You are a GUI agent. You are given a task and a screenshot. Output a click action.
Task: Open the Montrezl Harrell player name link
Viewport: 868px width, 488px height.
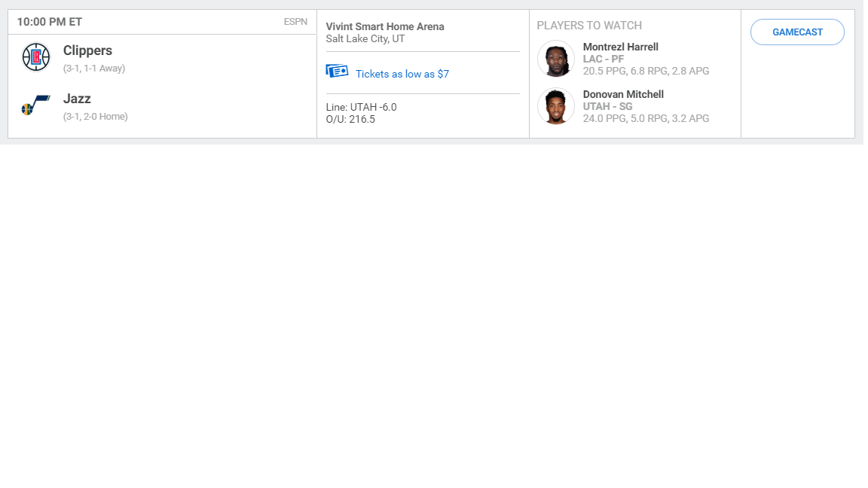pos(621,47)
